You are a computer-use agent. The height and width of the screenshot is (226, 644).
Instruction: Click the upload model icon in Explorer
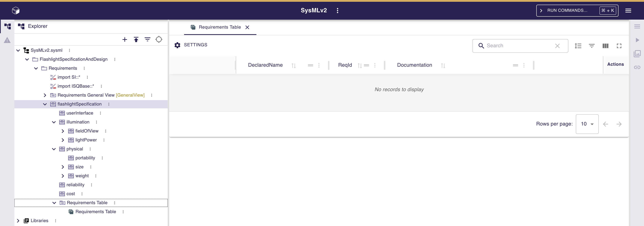136,40
